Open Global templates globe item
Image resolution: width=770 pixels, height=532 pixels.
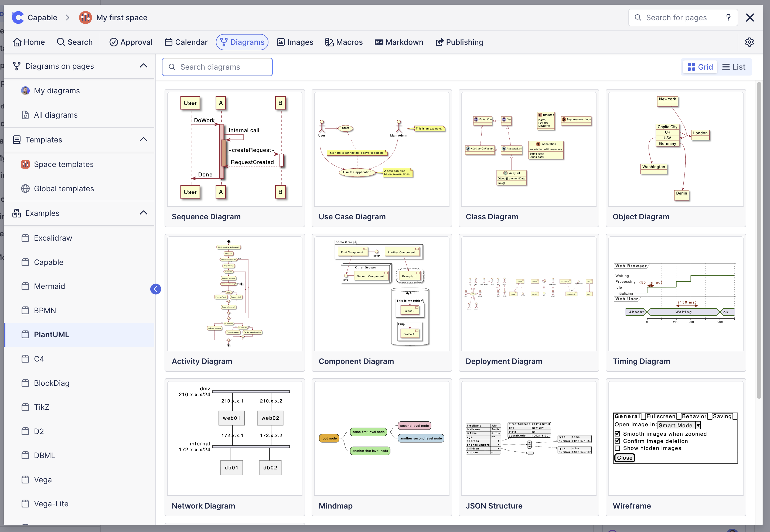(64, 189)
